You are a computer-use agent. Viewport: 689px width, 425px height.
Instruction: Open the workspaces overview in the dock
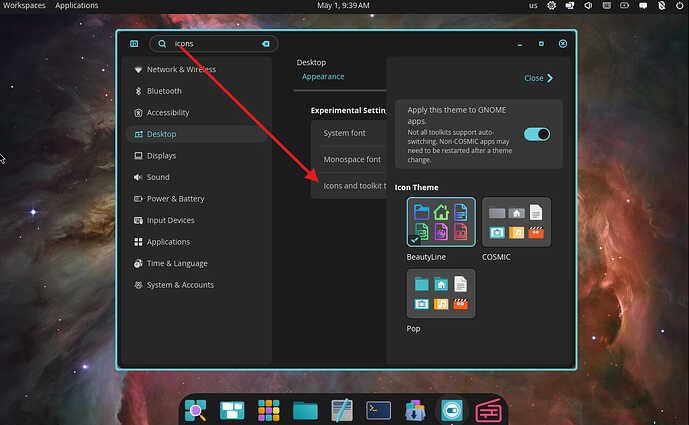[232, 410]
